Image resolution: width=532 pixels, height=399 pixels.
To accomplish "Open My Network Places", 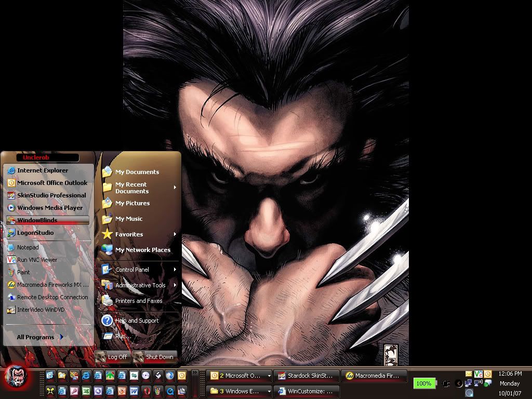I will [139, 250].
